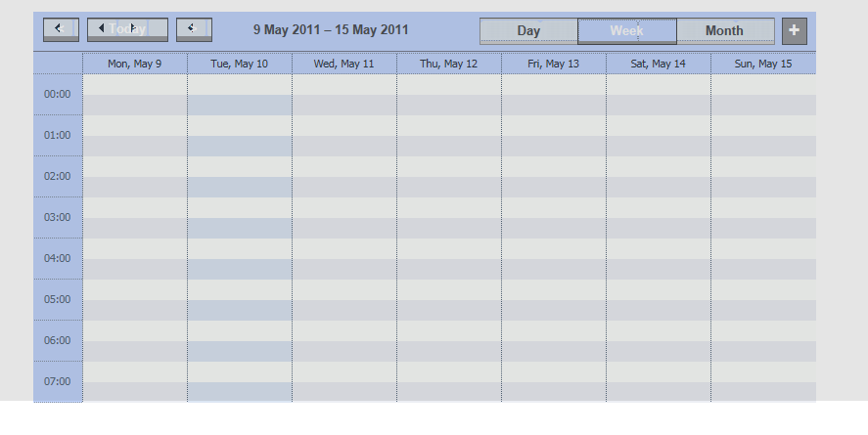Open the Thu, May 12 column header
Viewport: 868px width, 435px height.
[448, 64]
